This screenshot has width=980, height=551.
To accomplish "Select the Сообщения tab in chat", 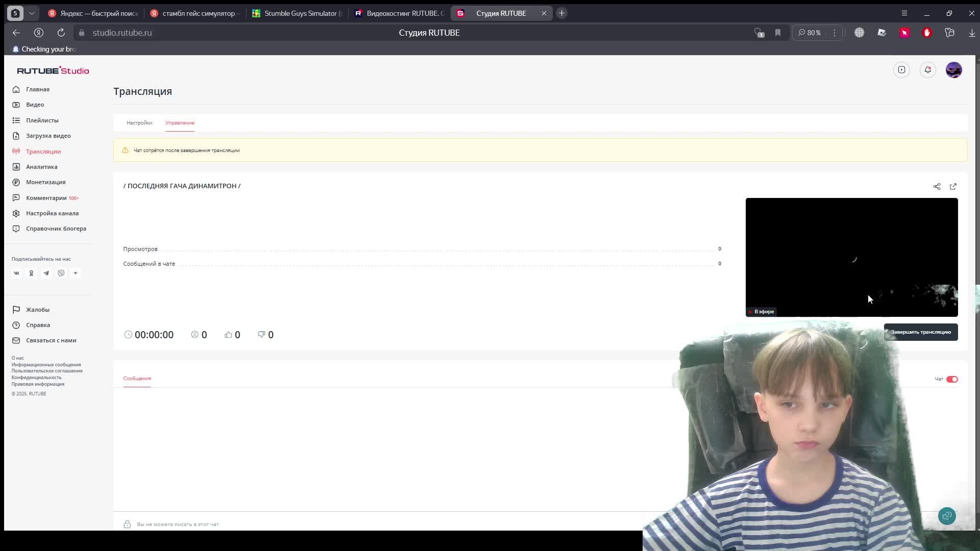I will pos(137,379).
